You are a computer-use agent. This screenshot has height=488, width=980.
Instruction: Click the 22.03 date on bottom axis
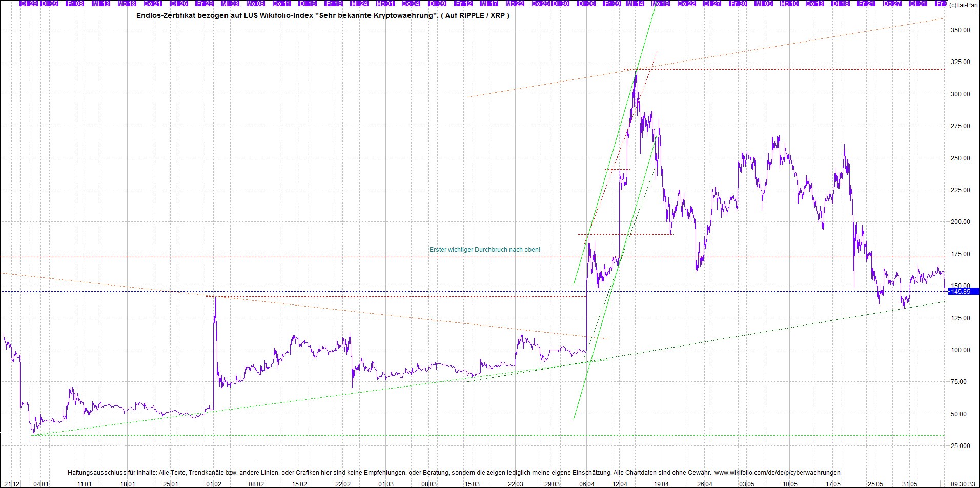pyautogui.click(x=516, y=484)
